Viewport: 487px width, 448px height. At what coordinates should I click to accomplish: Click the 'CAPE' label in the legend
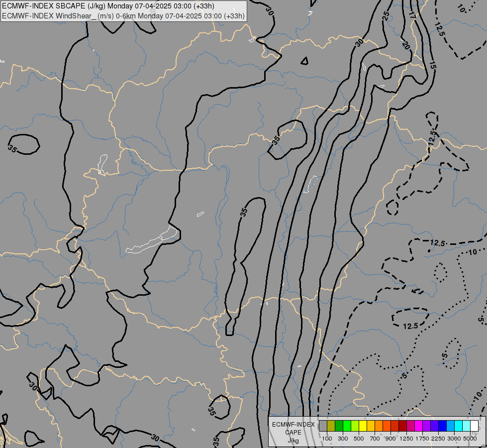click(x=293, y=433)
